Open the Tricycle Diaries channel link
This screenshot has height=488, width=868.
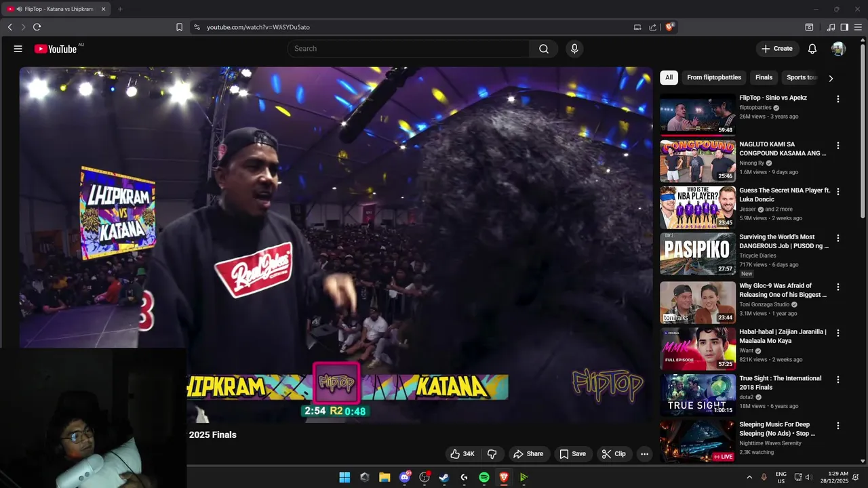(x=757, y=256)
